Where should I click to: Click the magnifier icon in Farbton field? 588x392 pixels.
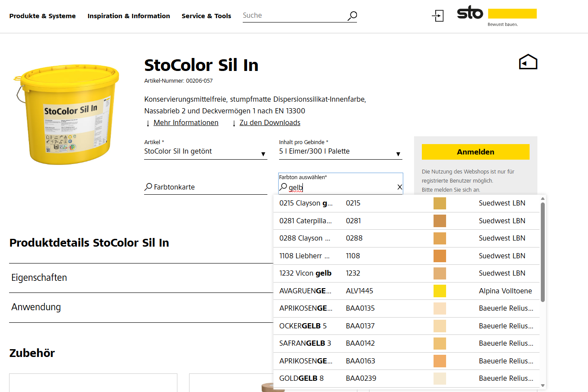coord(283,187)
